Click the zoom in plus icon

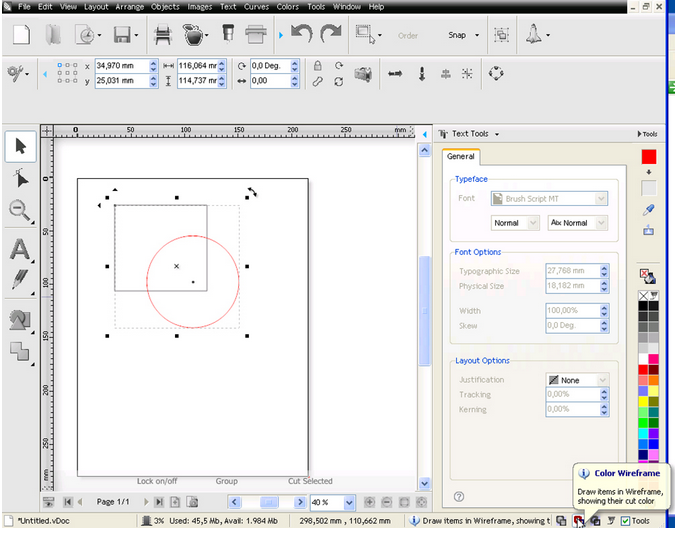pos(369,502)
